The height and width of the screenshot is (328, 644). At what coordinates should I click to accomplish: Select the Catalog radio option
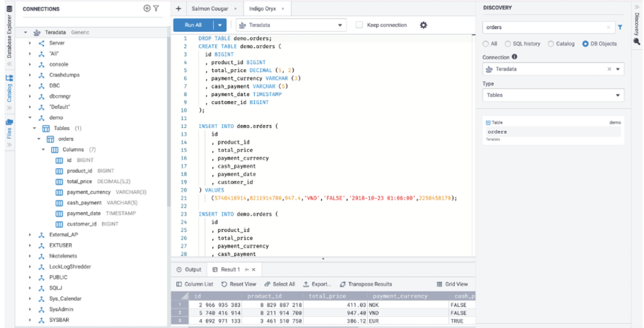(551, 44)
